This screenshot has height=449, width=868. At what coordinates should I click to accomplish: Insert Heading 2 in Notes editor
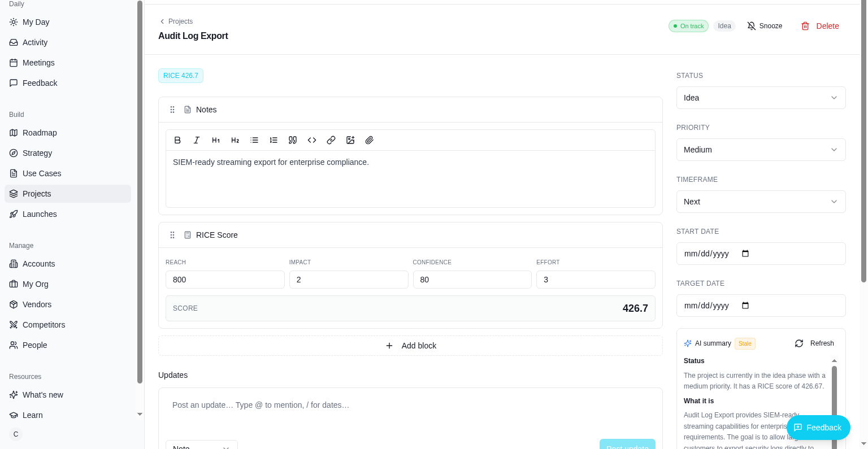[x=235, y=140]
